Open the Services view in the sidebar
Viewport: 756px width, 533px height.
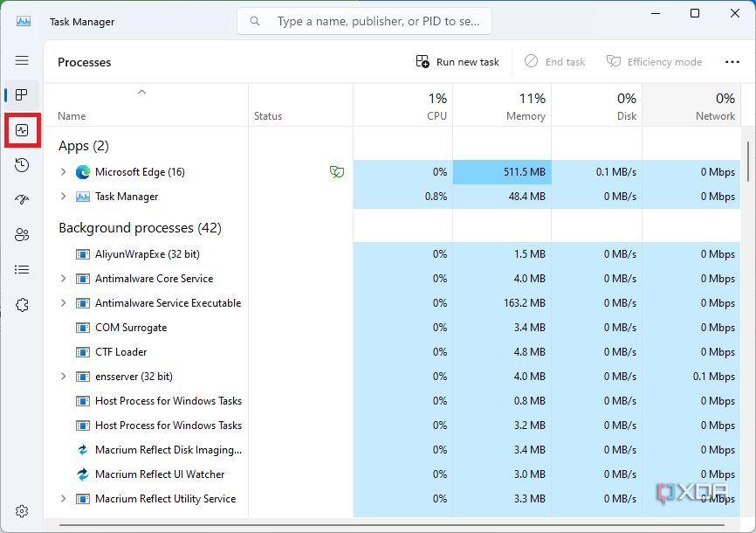pos(22,304)
